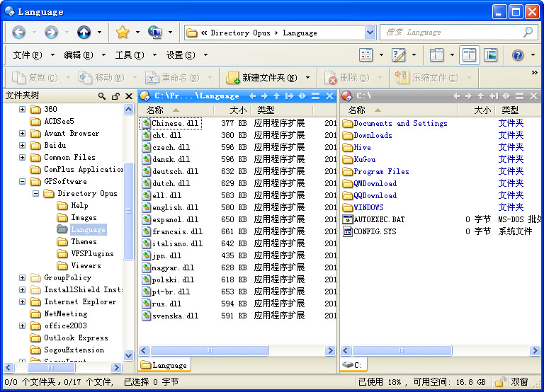
Task: Open the 设置(S) menu
Action: click(181, 55)
